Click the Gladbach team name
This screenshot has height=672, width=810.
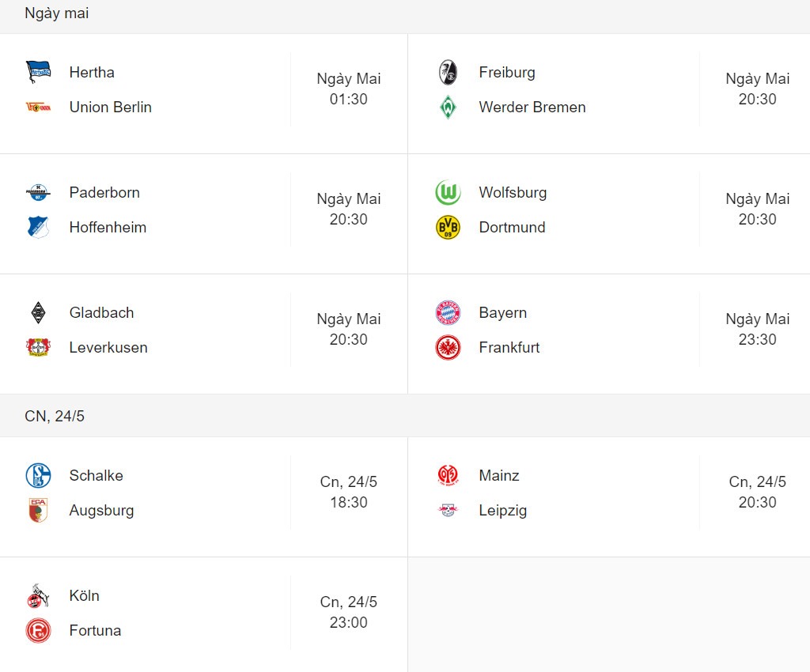tap(101, 313)
